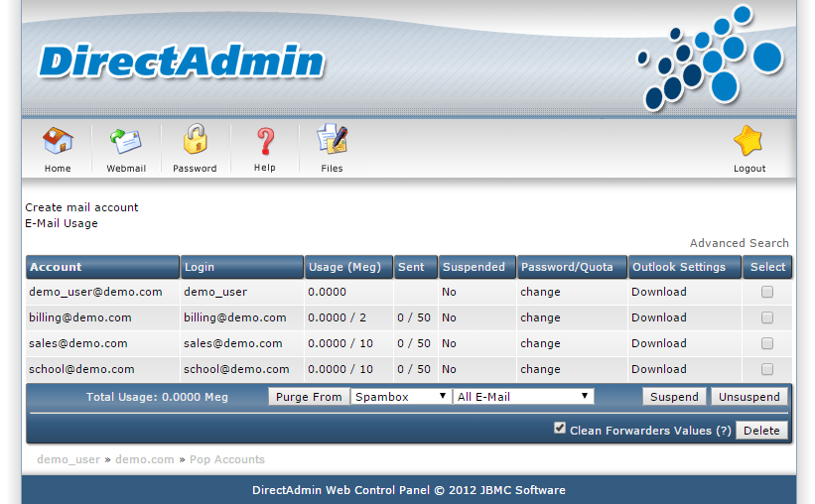Click the Select column header
This screenshot has height=504, width=815.
point(767,267)
